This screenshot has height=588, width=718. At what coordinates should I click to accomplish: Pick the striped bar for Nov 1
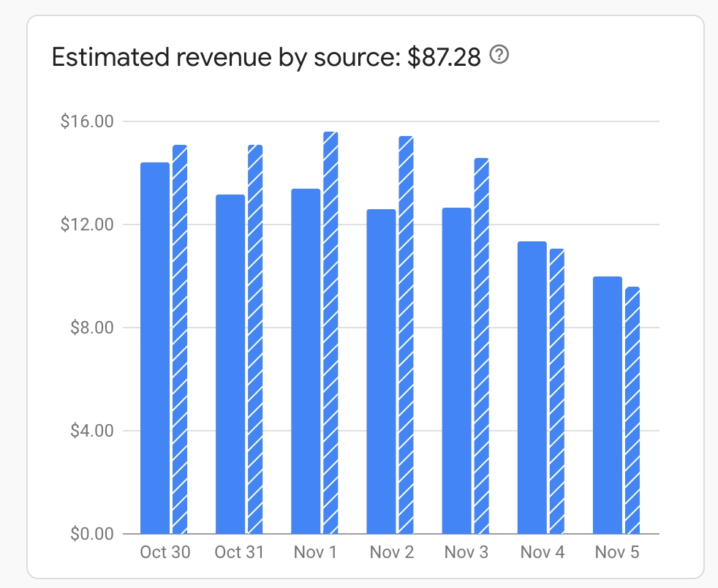pos(330,333)
